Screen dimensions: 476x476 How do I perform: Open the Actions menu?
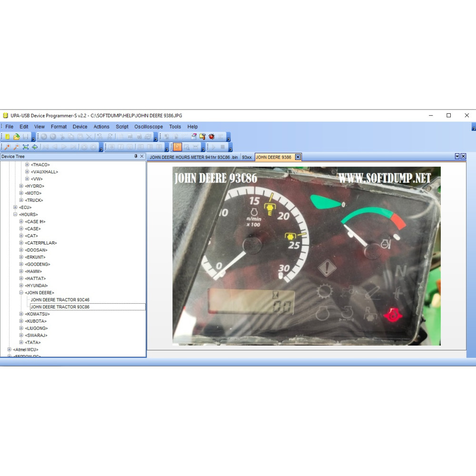(x=101, y=127)
